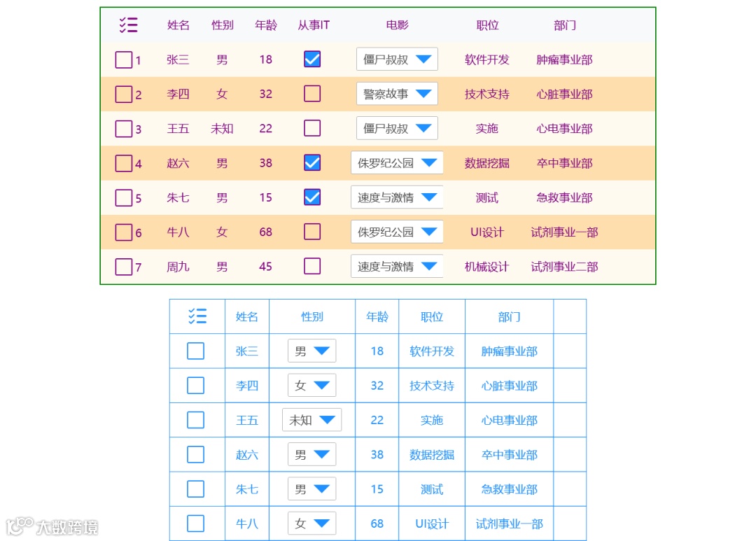Check 从事IT for 周九

tap(312, 266)
